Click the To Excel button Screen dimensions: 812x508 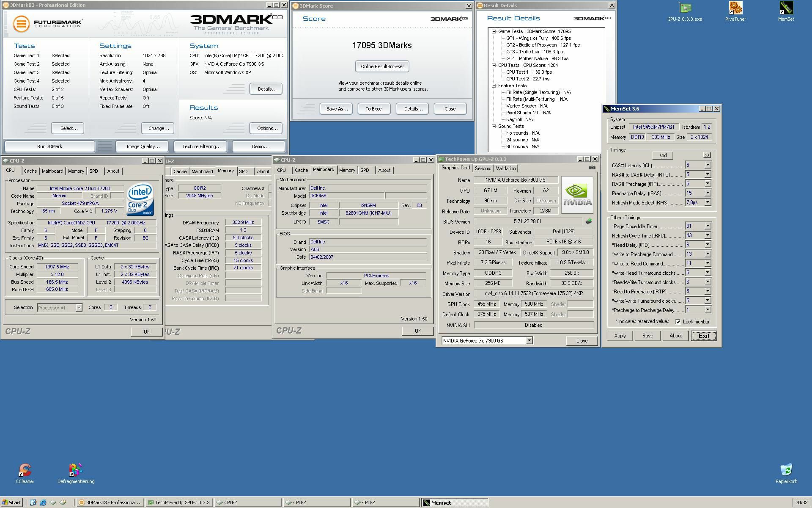point(374,109)
